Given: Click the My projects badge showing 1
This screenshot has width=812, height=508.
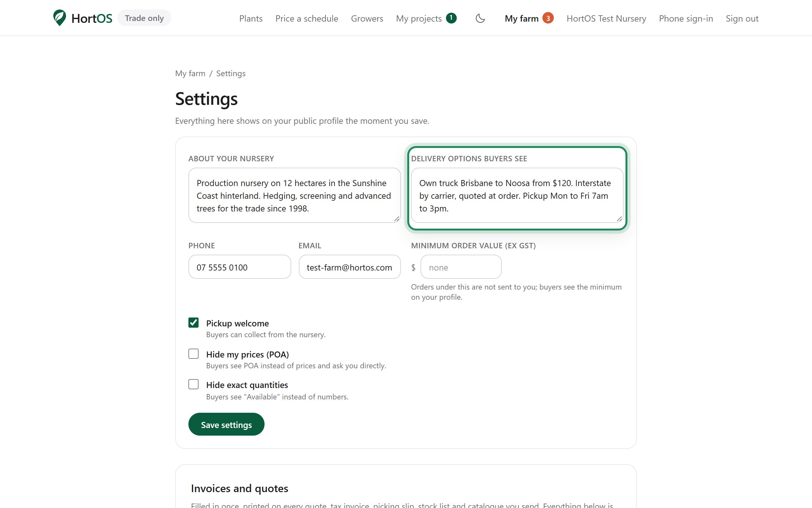Looking at the screenshot, I should pyautogui.click(x=451, y=18).
